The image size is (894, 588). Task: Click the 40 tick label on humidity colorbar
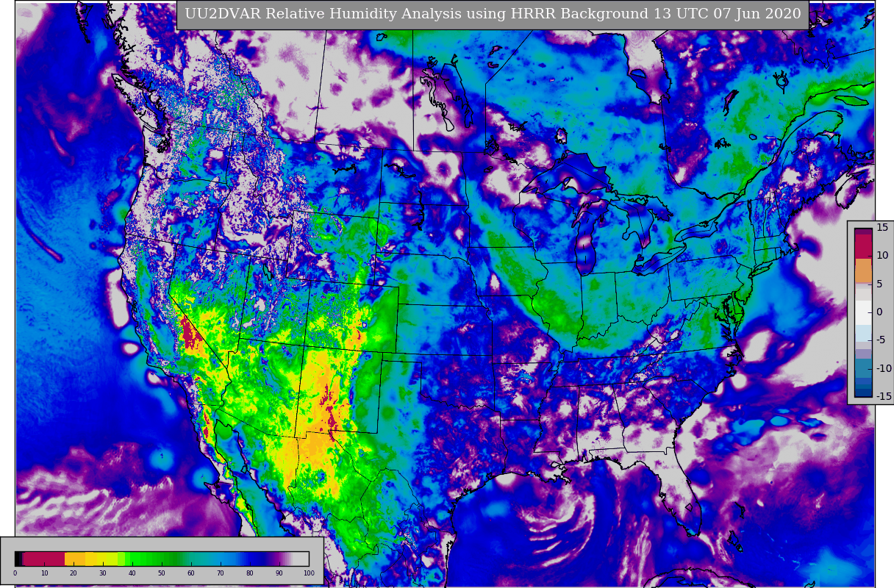pos(132,573)
